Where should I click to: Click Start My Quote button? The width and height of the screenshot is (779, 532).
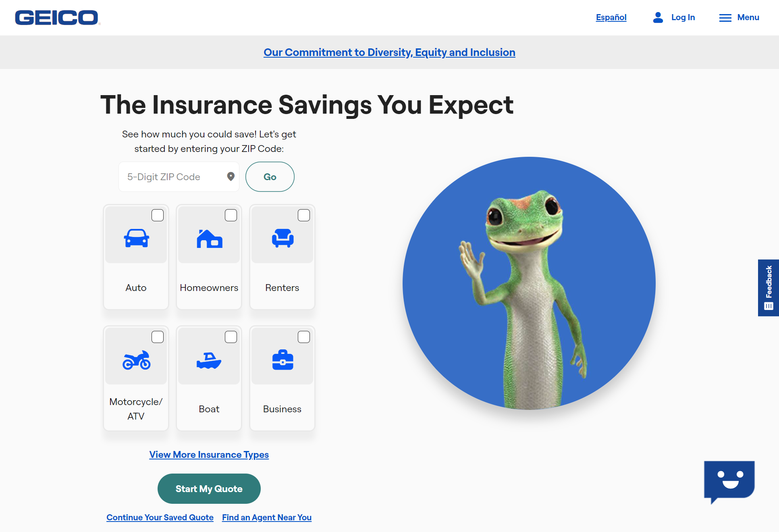(x=209, y=489)
